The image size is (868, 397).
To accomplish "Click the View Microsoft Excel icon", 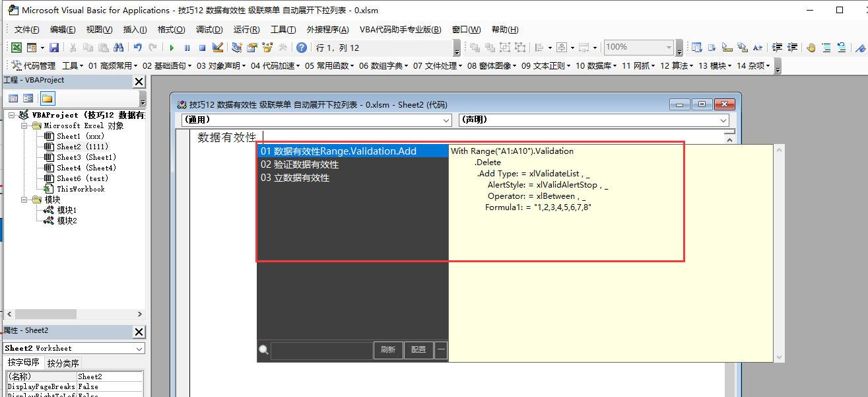I will (17, 48).
